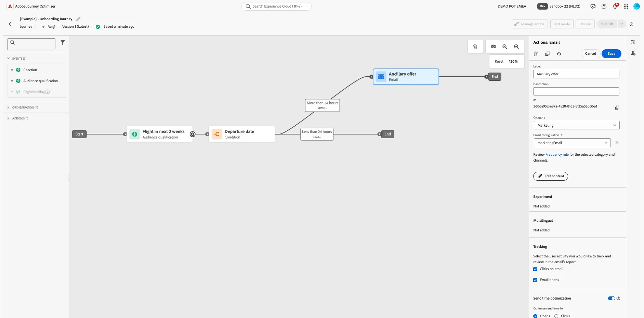Copy the action ID to clipboard
The width and height of the screenshot is (644, 318).
(x=617, y=107)
